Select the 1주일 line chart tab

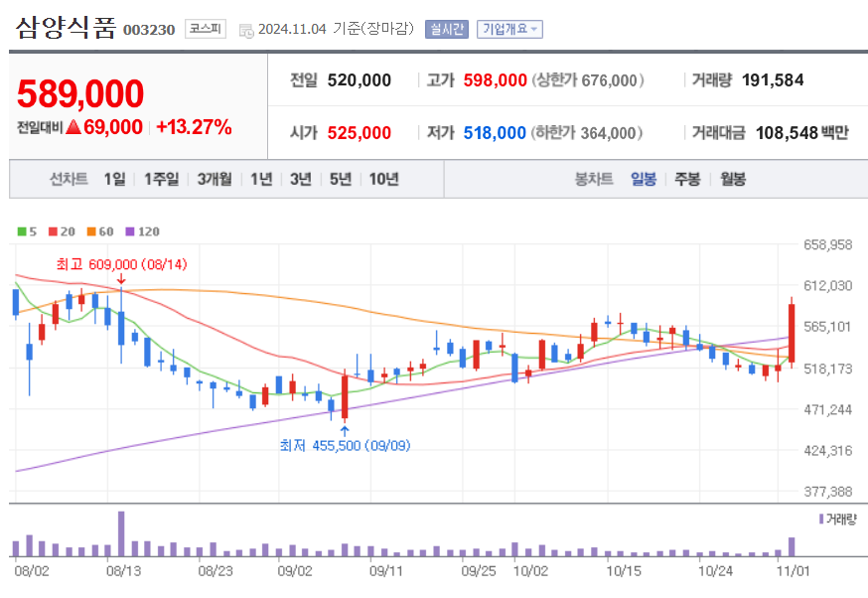pos(161,179)
